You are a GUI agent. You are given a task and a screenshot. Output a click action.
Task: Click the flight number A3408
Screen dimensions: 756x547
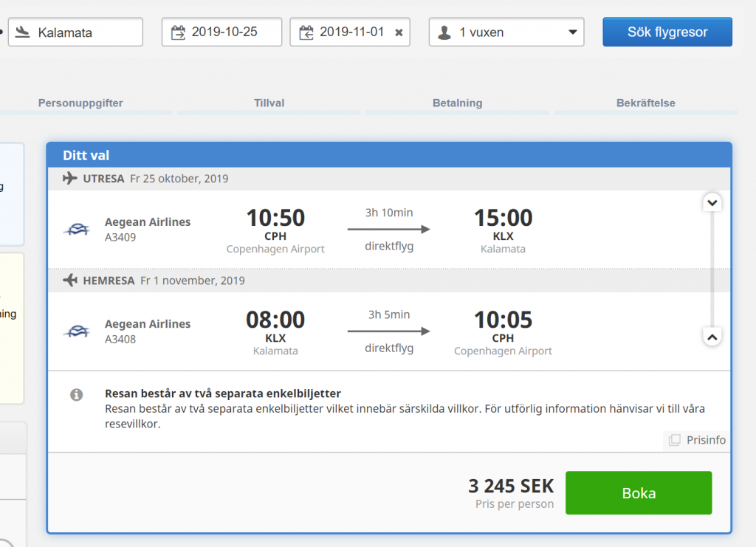(x=120, y=340)
